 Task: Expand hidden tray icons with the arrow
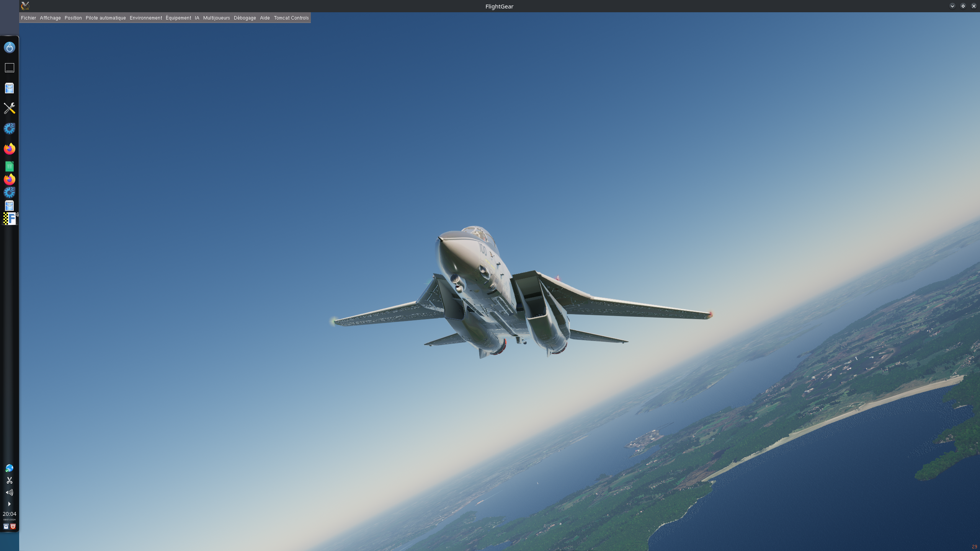tap(9, 504)
